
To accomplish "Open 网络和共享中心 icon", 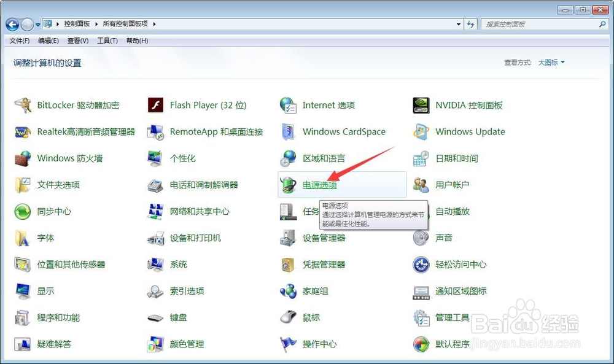I will point(155,212).
